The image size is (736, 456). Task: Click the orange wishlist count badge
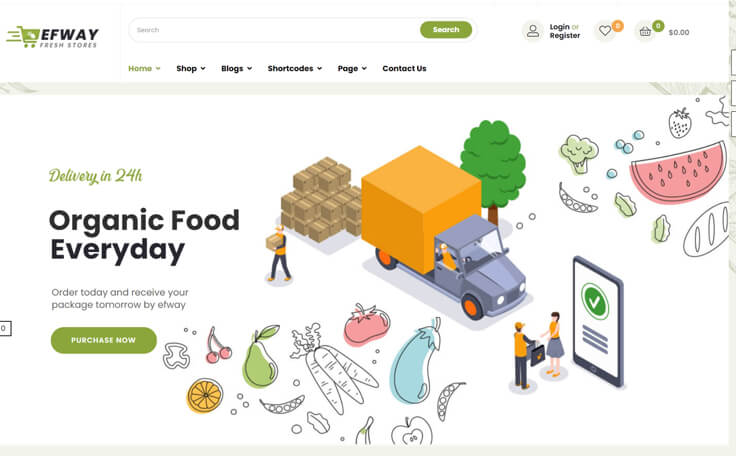(x=618, y=26)
